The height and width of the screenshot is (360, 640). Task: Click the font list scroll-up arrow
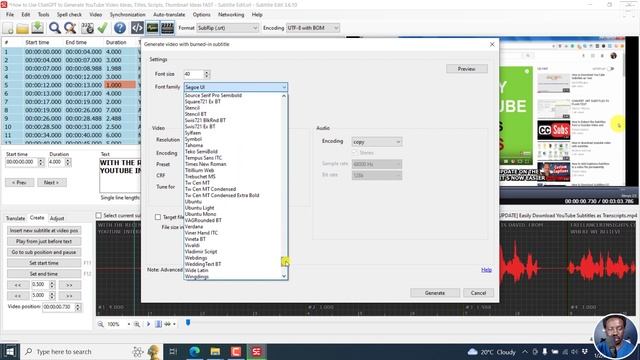pos(284,96)
